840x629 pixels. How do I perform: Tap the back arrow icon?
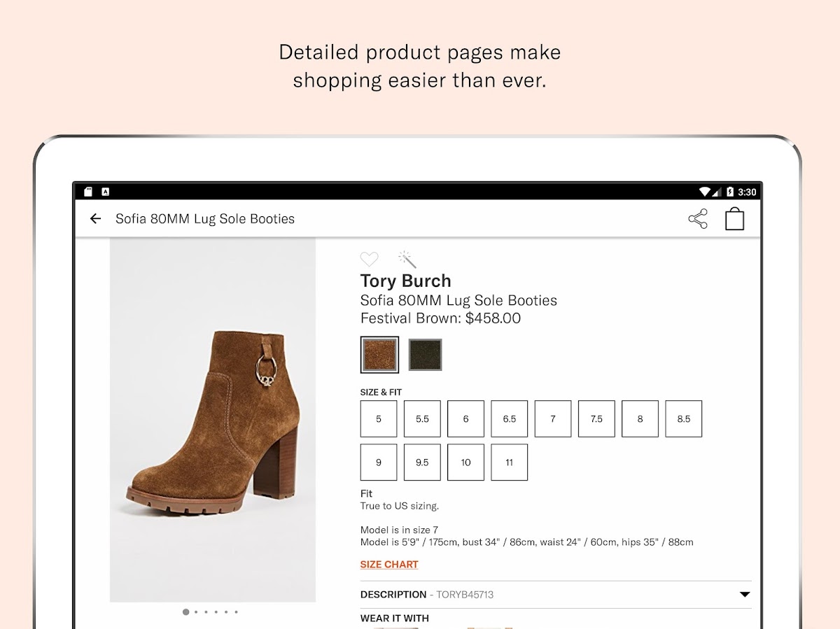coord(96,219)
